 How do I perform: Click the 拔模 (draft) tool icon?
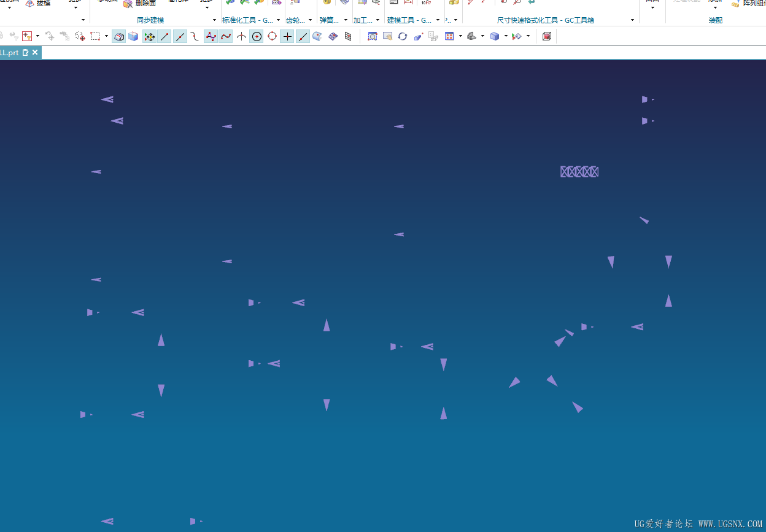(x=29, y=4)
